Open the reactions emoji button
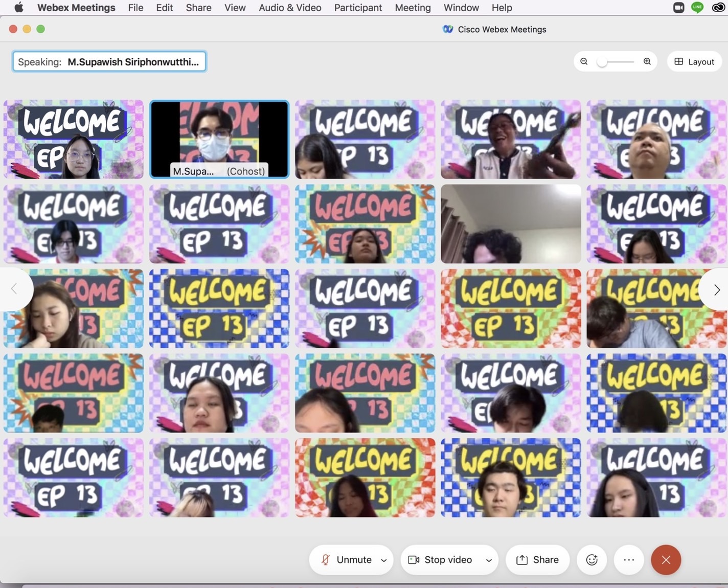728x588 pixels. pos(592,560)
